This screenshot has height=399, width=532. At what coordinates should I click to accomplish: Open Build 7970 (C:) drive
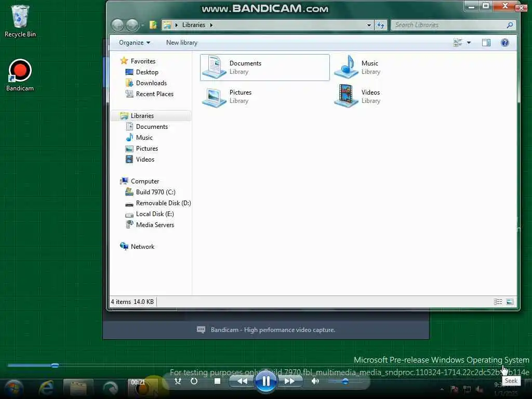point(150,192)
